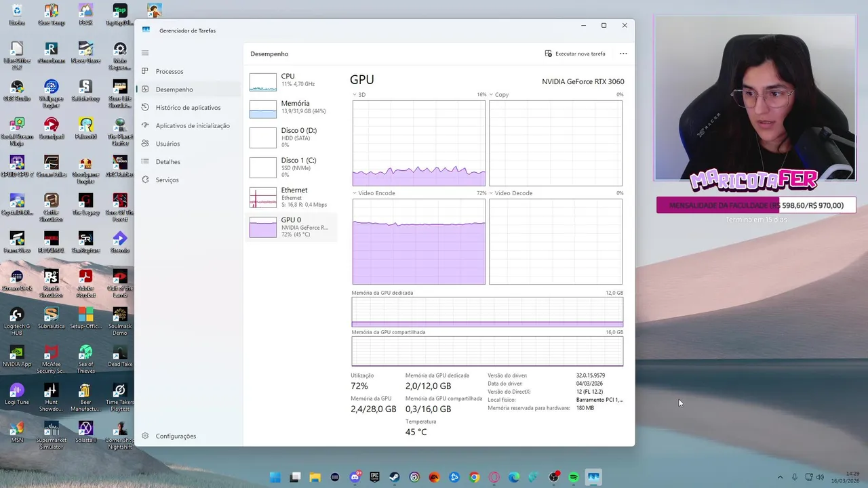This screenshot has width=868, height=488.
Task: Open the Palworld desktop shortcut
Action: 85,129
